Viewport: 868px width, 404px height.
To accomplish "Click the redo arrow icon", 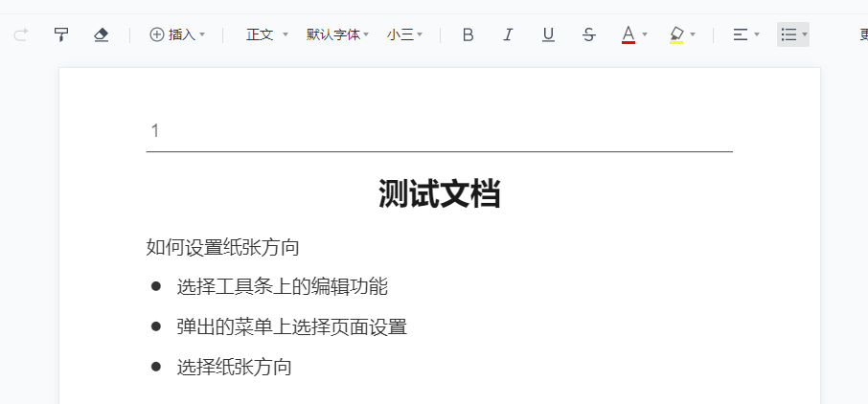I will pyautogui.click(x=21, y=35).
